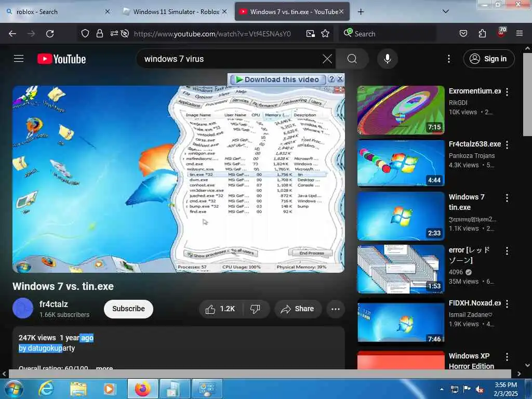This screenshot has height=399, width=532.
Task: Click Download this video button
Action: [278, 79]
